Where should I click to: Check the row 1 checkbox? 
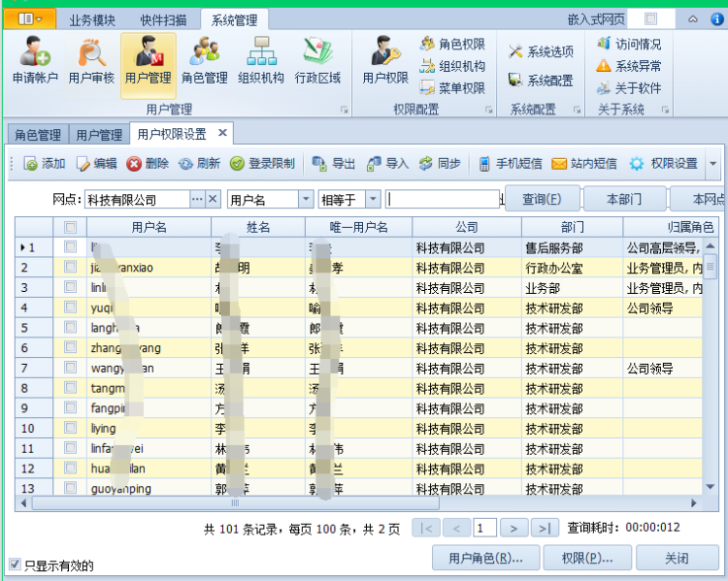(x=70, y=247)
